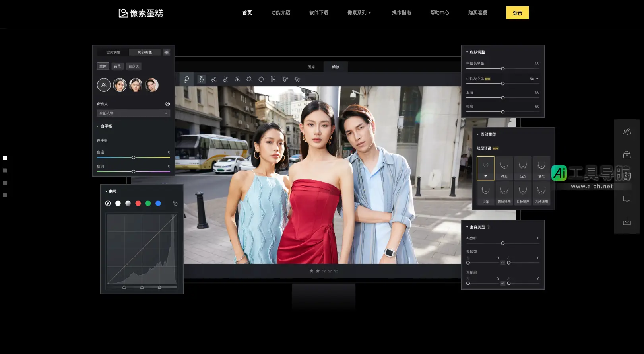The width and height of the screenshot is (644, 354).
Task: Click the yellow 登录 button
Action: click(517, 13)
